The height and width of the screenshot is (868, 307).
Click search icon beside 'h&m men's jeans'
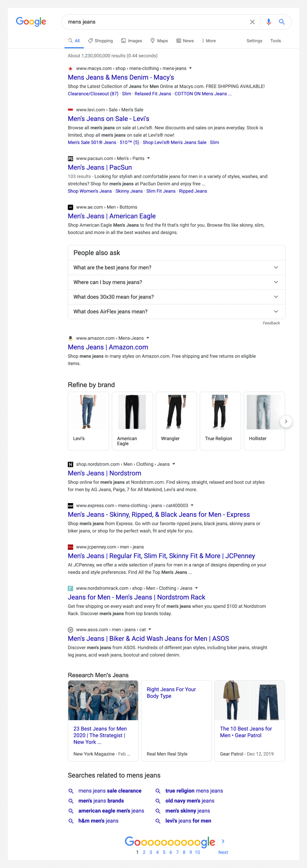click(71, 821)
